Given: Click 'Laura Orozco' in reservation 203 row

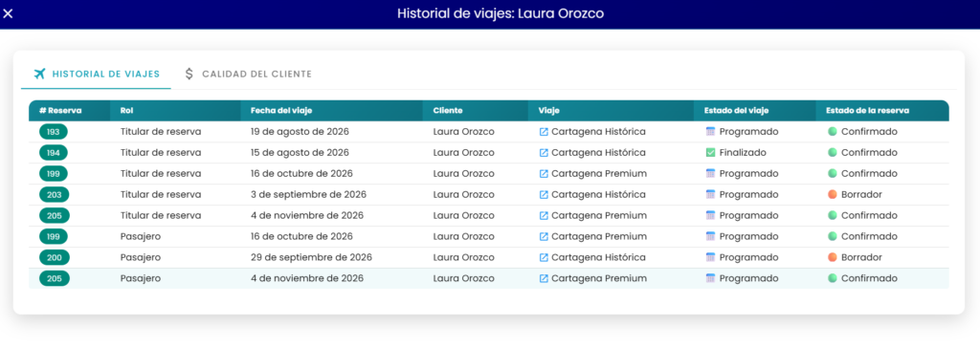Looking at the screenshot, I should click(x=464, y=194).
